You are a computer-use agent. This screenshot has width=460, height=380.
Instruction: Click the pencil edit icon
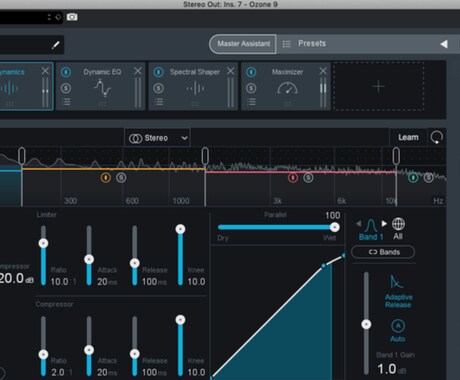pyautogui.click(x=56, y=45)
